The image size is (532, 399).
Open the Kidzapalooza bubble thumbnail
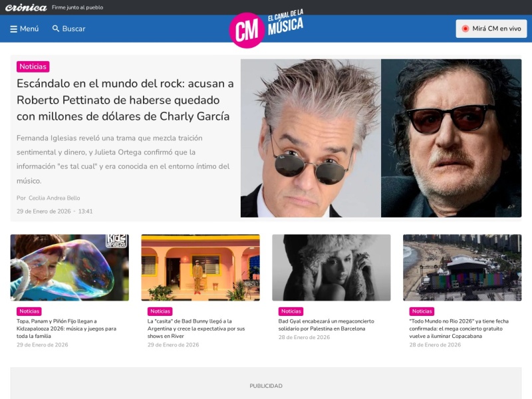tap(69, 267)
